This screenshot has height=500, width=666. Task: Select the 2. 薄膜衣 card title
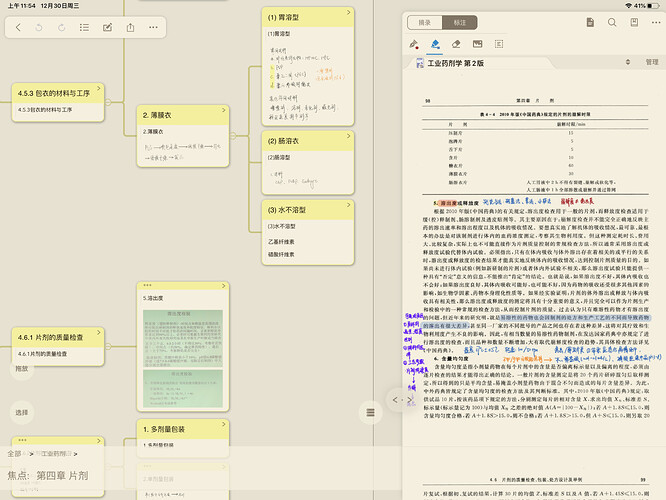[x=157, y=115]
